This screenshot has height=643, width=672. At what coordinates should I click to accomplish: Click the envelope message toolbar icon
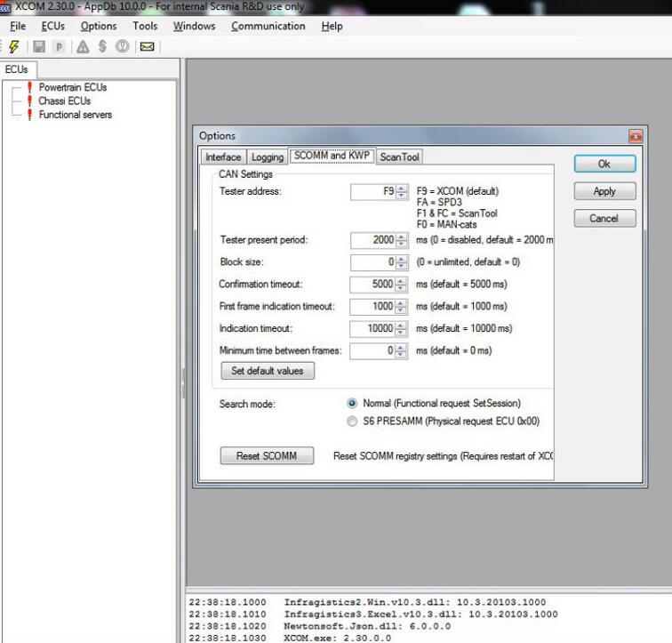[147, 46]
